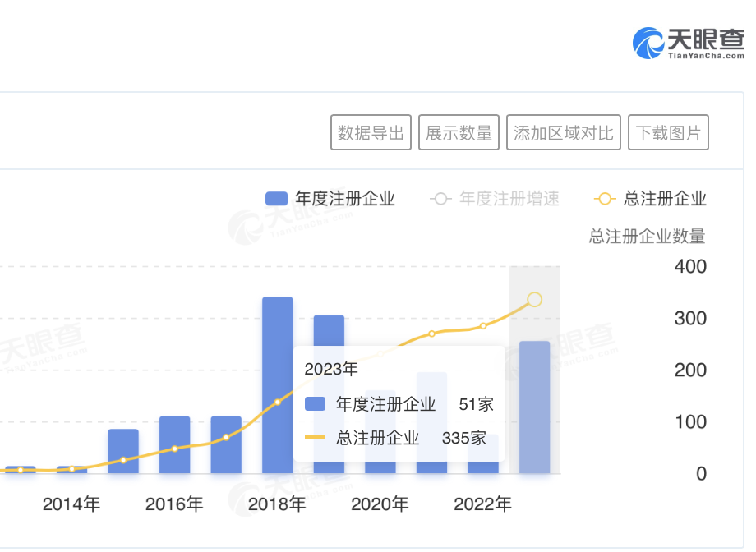The width and height of the screenshot is (756, 552).
Task: Toggle the 总注册企业 legend series
Action: click(x=651, y=199)
